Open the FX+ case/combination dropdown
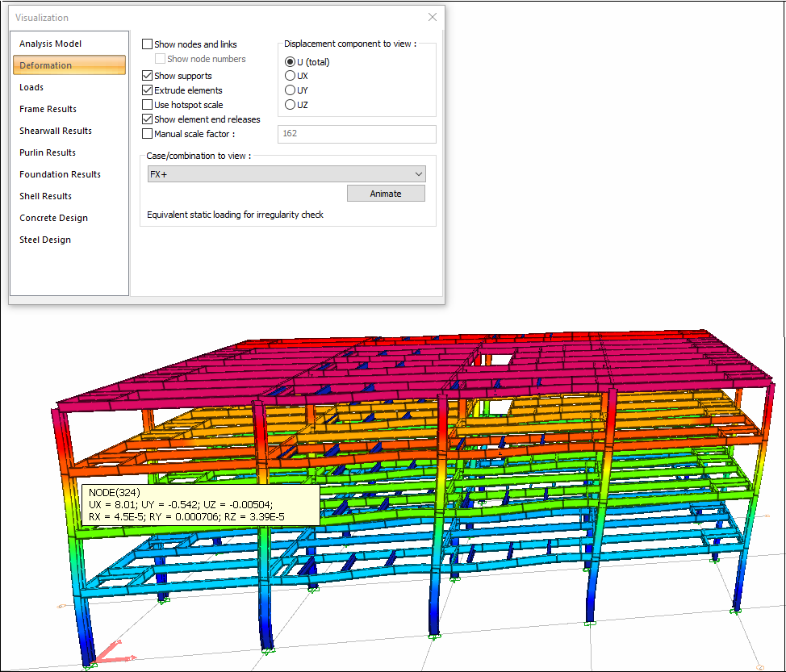This screenshot has width=786, height=672. [x=286, y=174]
